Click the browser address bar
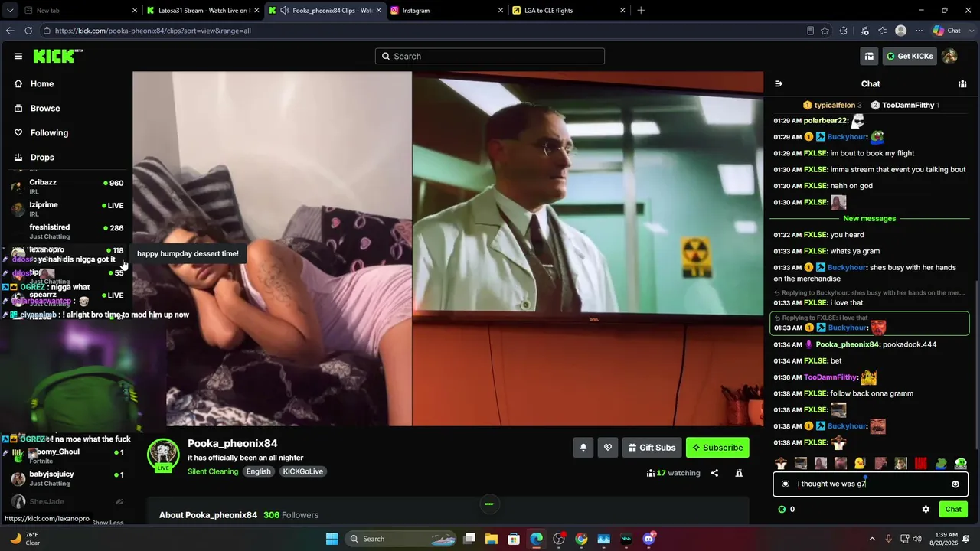 tap(421, 31)
